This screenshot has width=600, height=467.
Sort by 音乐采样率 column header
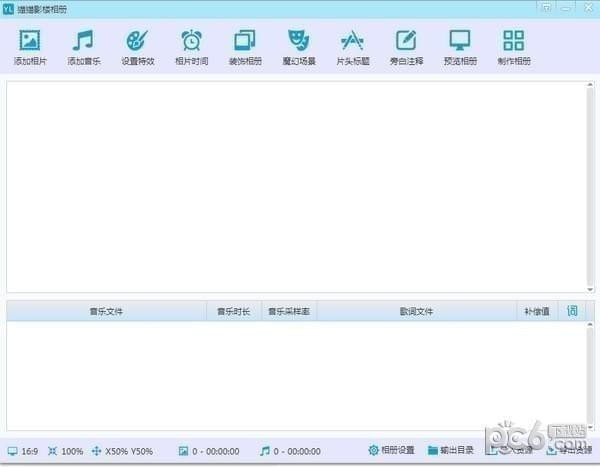(289, 311)
